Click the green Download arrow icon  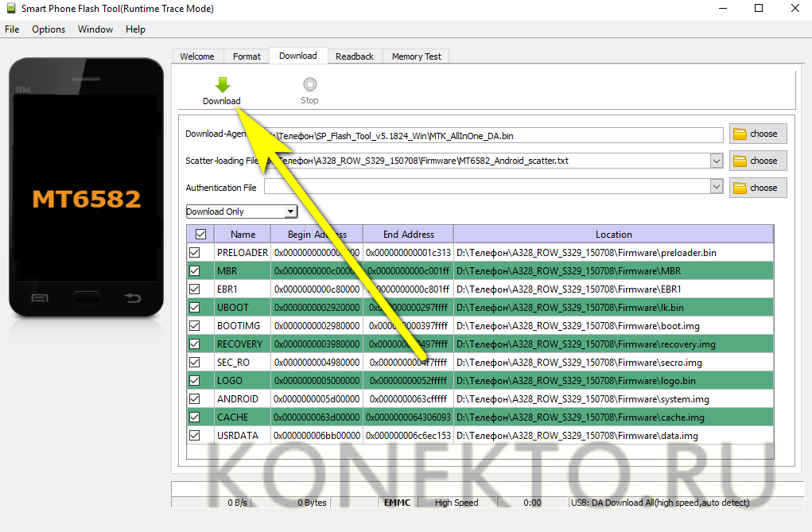[223, 84]
